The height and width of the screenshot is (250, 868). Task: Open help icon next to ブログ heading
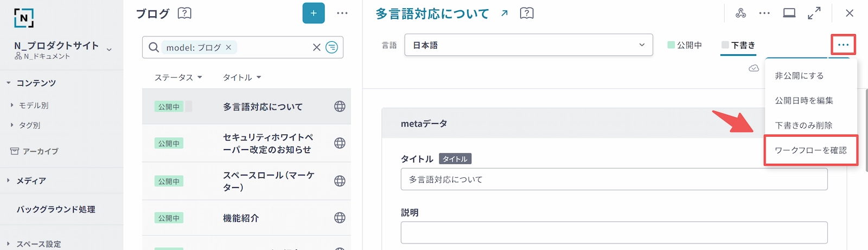184,13
